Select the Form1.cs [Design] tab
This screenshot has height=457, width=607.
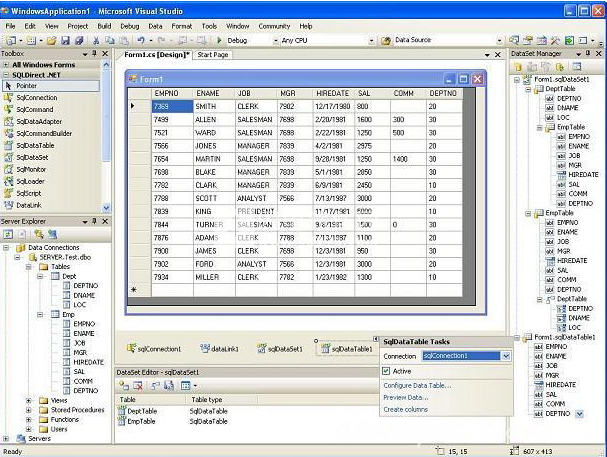tap(157, 55)
